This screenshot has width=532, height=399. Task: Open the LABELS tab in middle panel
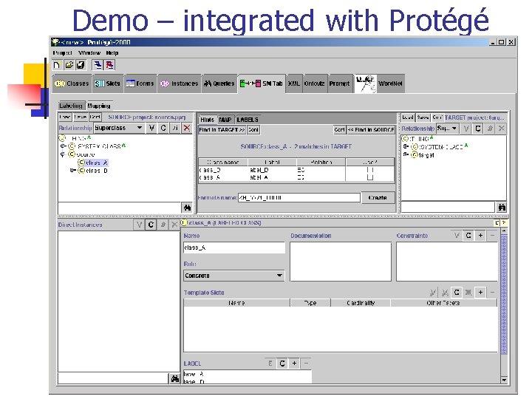point(248,120)
